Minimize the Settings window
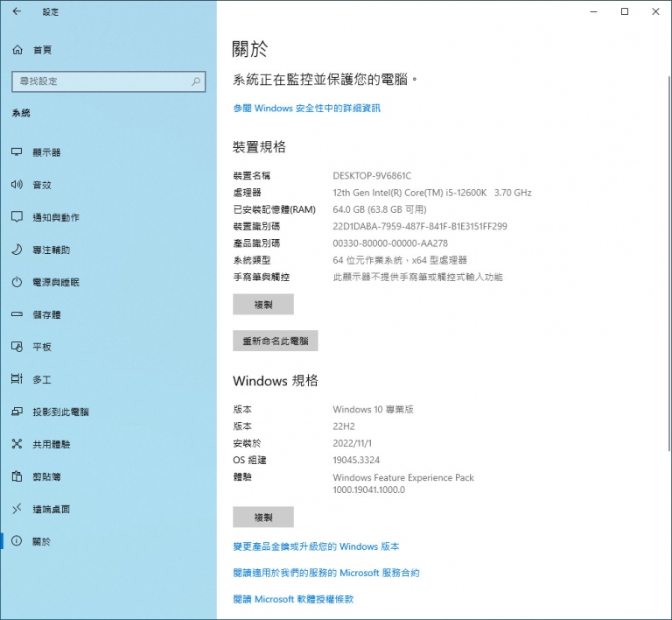 593,11
